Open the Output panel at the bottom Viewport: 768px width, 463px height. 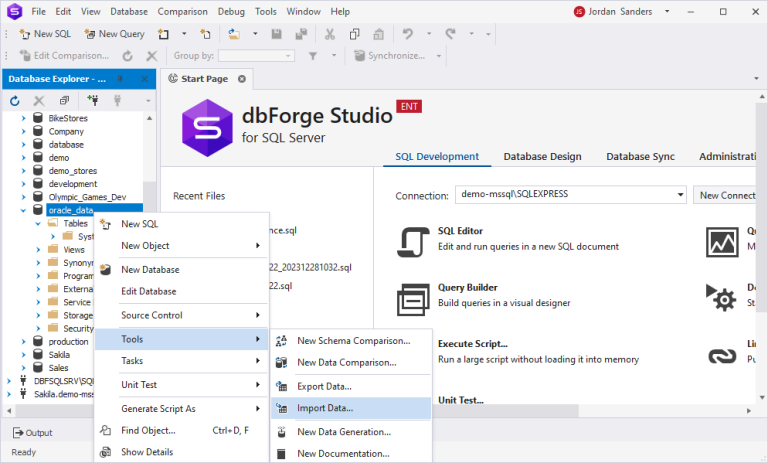(32, 433)
